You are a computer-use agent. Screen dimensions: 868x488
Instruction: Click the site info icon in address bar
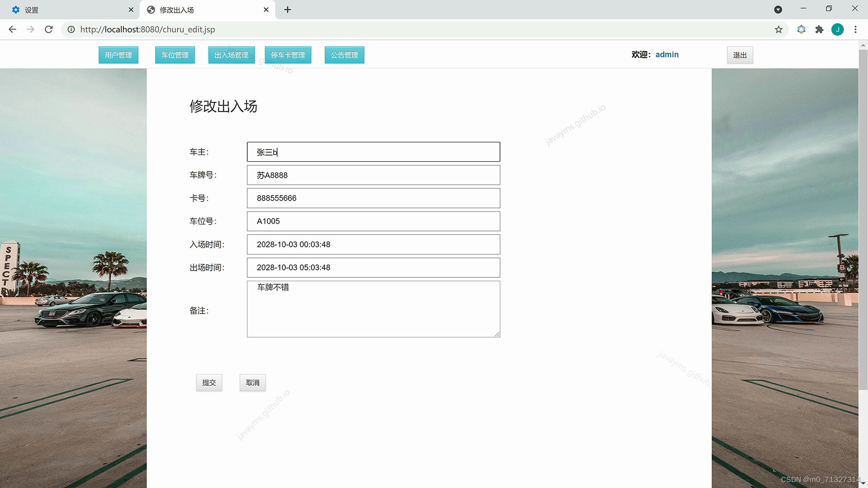71,29
